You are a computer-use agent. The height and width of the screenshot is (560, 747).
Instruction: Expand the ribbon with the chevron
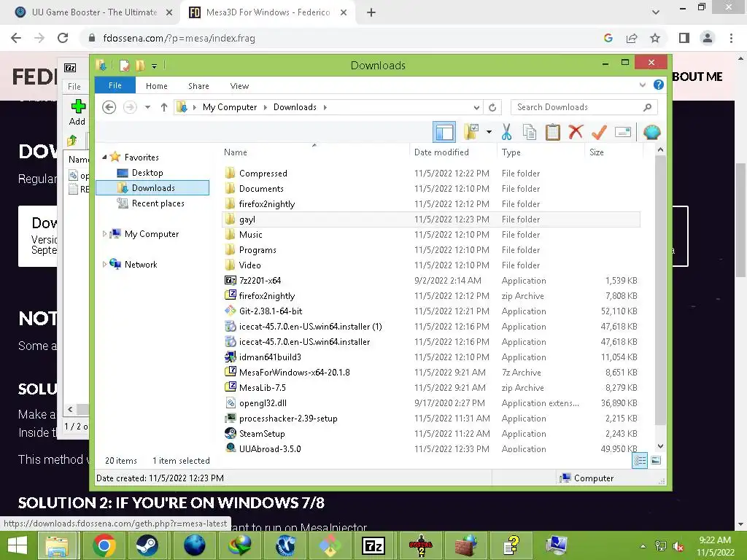click(x=642, y=85)
